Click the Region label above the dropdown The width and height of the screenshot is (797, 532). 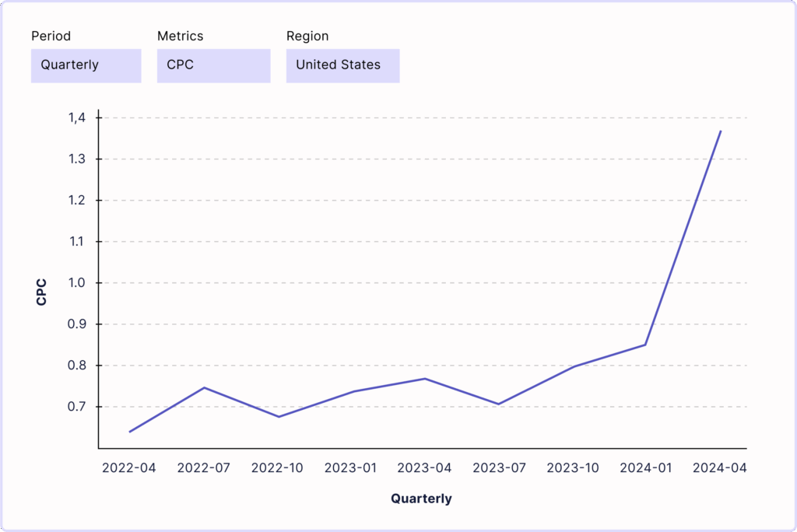tap(307, 36)
